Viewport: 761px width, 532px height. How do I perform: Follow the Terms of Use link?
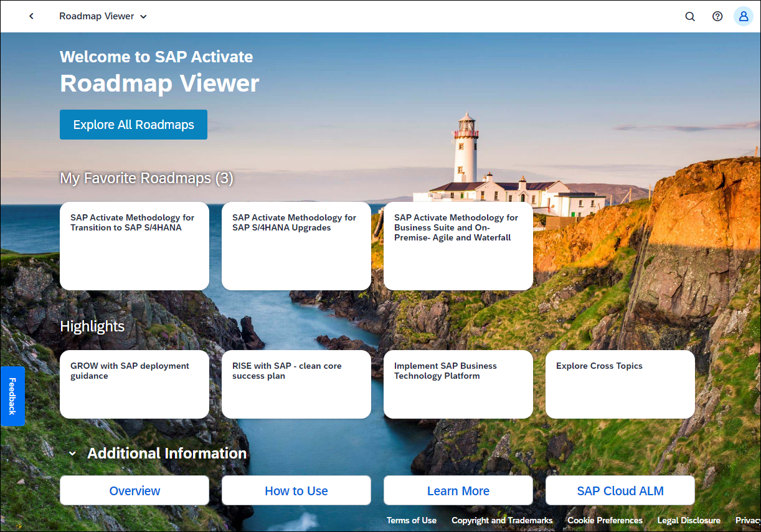click(412, 521)
